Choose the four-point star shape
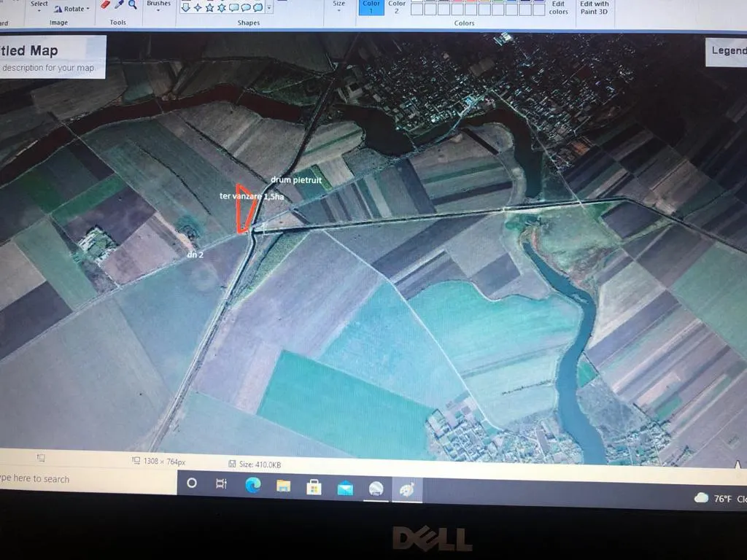The width and height of the screenshot is (747, 560). coord(198,7)
